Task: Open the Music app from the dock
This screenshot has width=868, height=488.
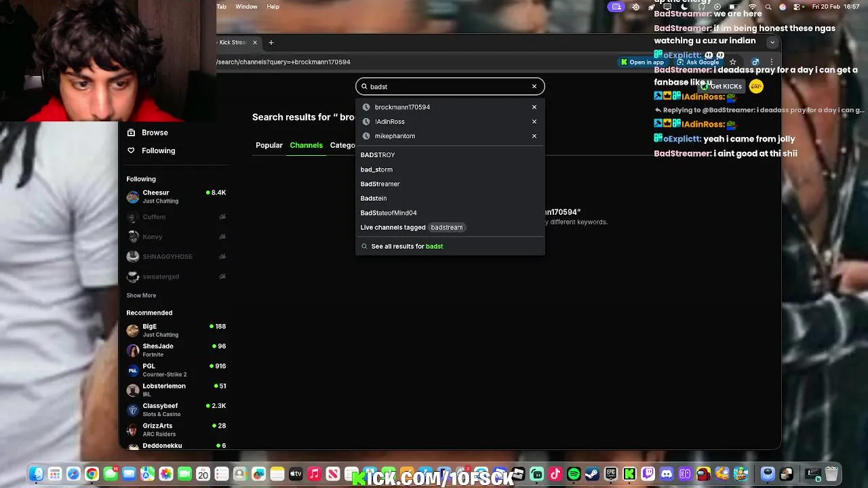Action: [x=314, y=474]
